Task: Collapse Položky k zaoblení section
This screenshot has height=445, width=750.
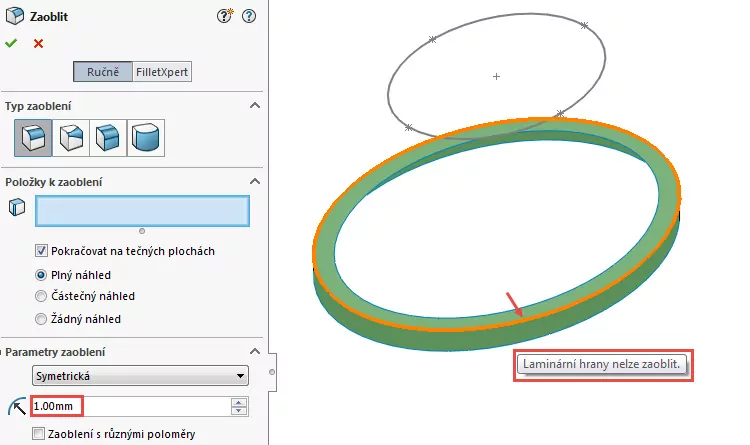Action: click(x=255, y=181)
